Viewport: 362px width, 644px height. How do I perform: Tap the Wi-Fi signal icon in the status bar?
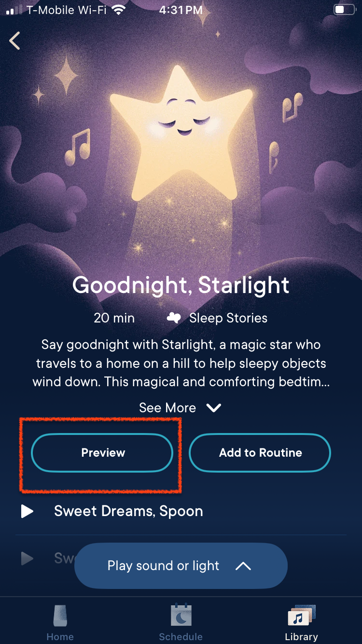(118, 10)
